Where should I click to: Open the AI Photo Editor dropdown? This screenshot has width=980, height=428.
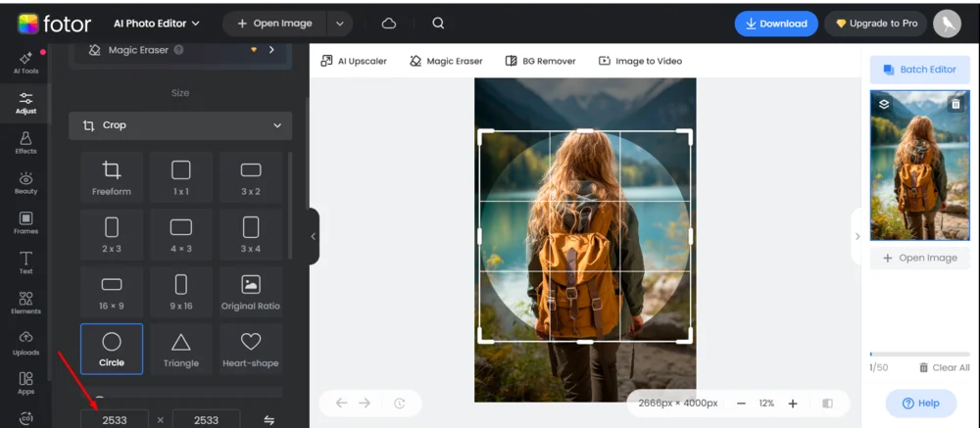(156, 24)
